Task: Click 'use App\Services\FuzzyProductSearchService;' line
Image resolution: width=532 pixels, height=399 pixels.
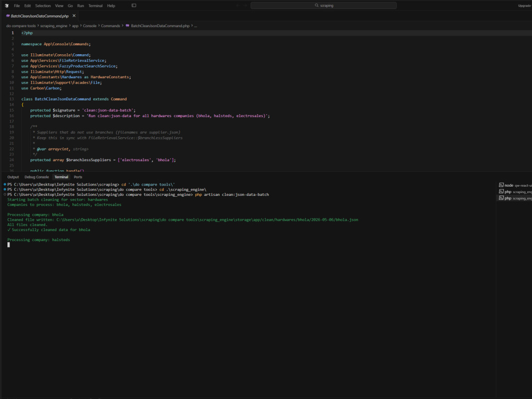Action: click(x=70, y=66)
